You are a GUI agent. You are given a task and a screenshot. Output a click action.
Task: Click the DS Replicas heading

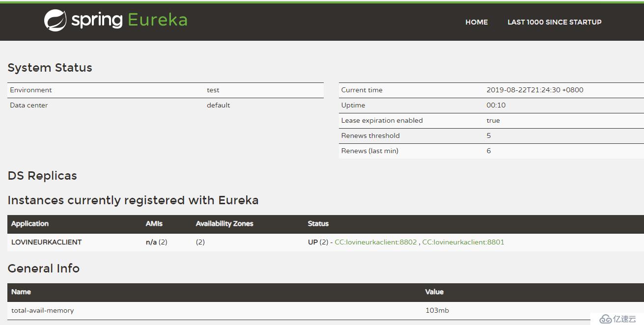(42, 176)
